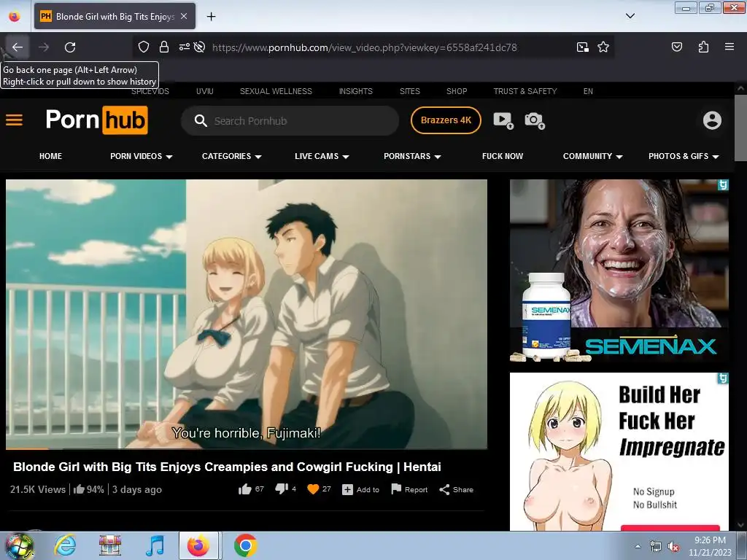
Task: Click the browser forward arrow button
Action: [x=44, y=47]
